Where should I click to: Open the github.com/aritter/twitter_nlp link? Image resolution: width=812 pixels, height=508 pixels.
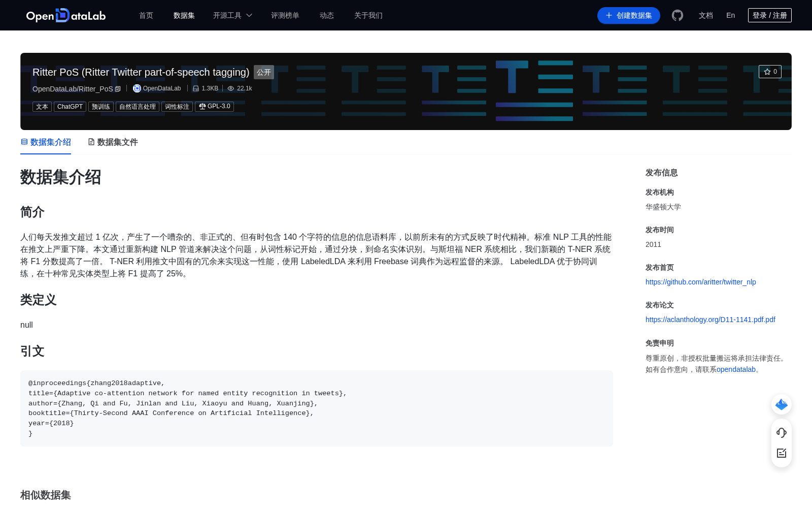click(x=701, y=282)
